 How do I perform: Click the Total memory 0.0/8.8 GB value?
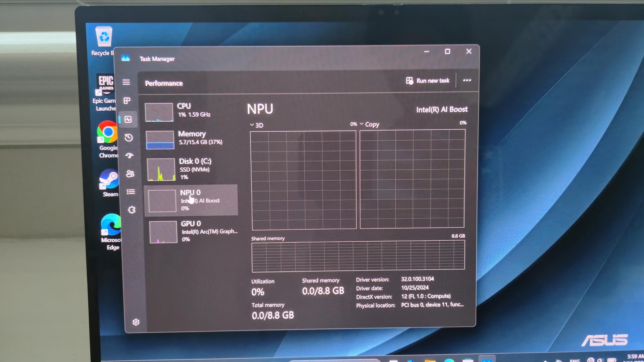pos(273,315)
